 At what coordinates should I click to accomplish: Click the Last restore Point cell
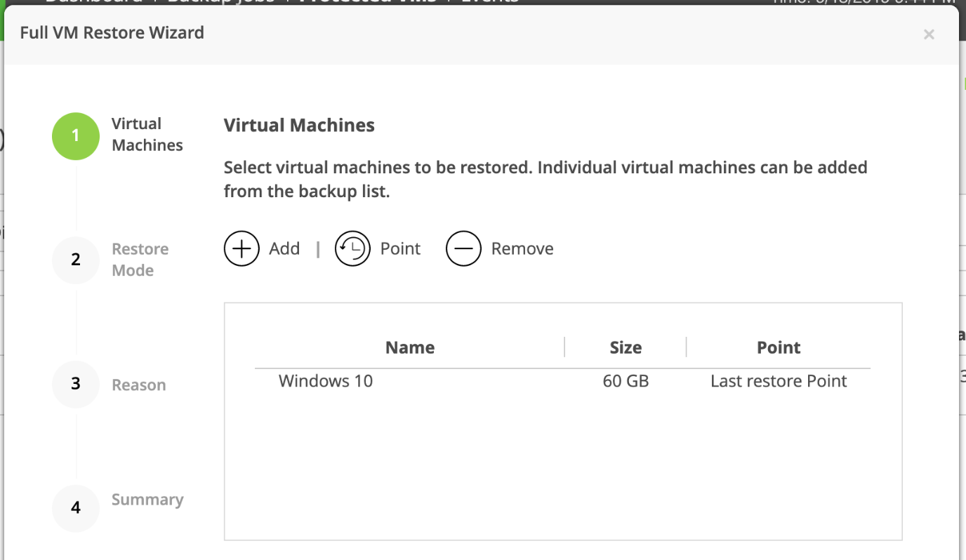(x=779, y=381)
